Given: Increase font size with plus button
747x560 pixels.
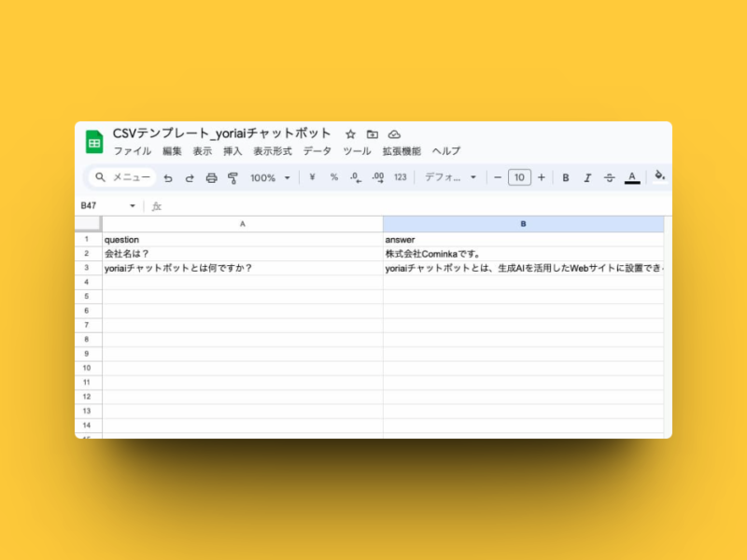Looking at the screenshot, I should pyautogui.click(x=542, y=177).
